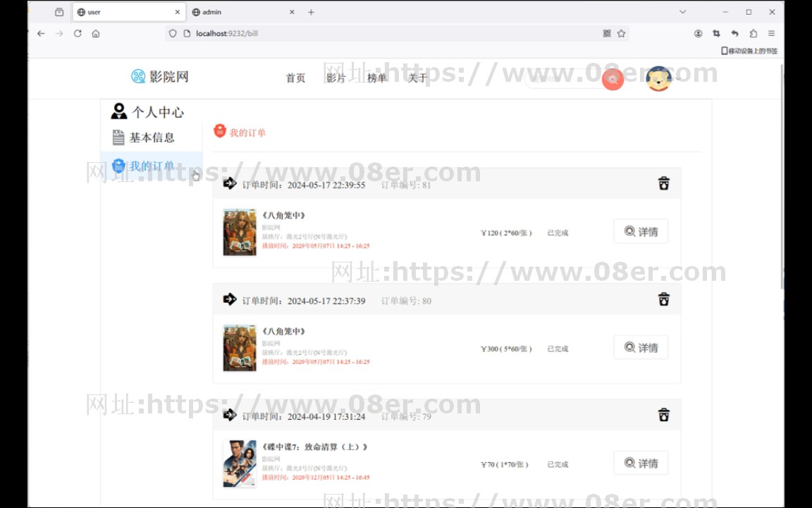Go to 首页 in the navigation
This screenshot has width=812, height=508.
tap(295, 78)
